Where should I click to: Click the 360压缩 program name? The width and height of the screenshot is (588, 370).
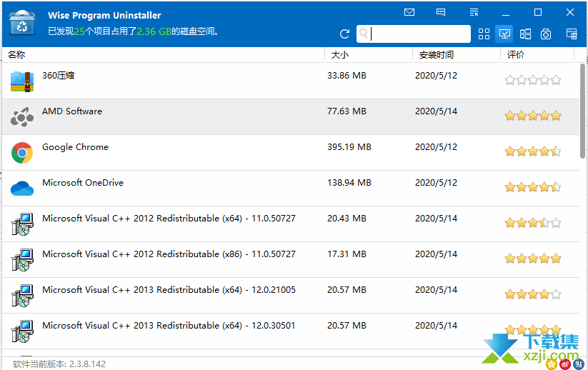[58, 75]
